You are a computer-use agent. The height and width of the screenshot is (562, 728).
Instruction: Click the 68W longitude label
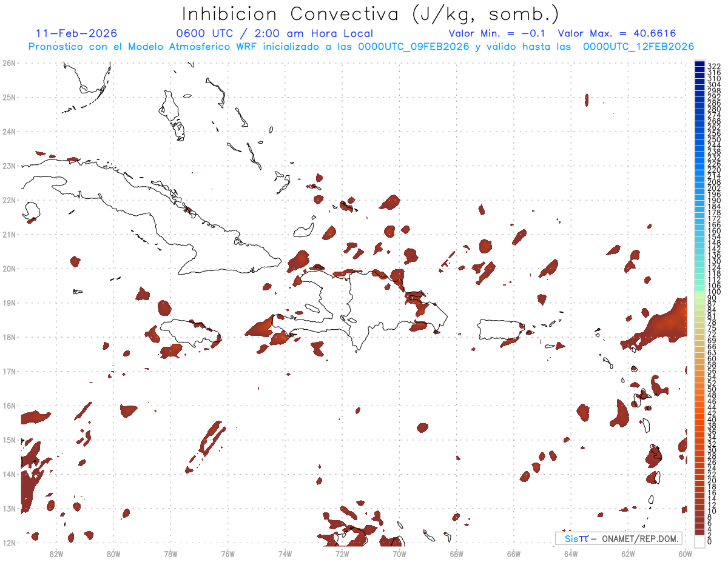pyautogui.click(x=457, y=553)
